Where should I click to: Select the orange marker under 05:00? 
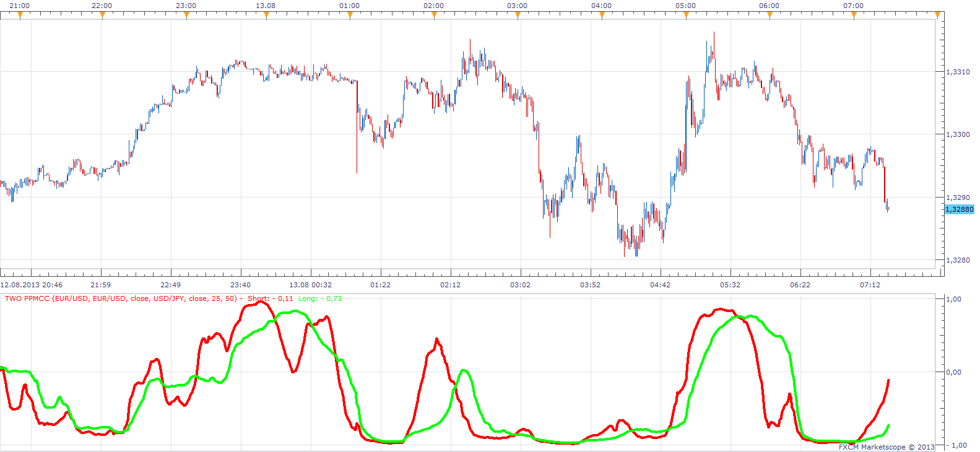point(686,15)
